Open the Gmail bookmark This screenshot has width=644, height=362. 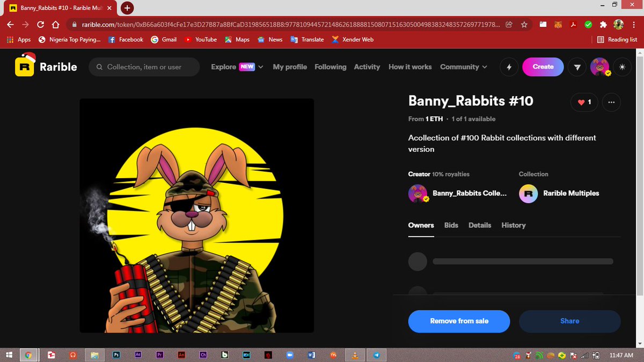pos(164,40)
